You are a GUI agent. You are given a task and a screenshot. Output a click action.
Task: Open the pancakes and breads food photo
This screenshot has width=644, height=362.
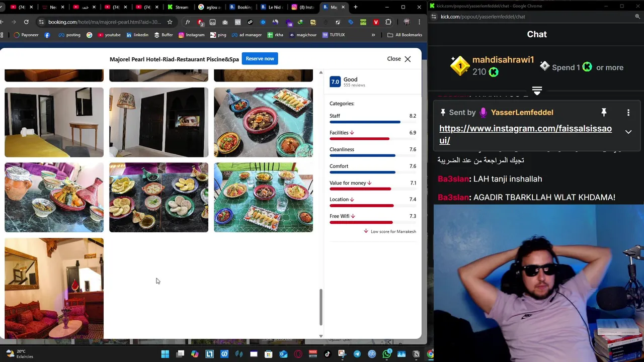(158, 197)
